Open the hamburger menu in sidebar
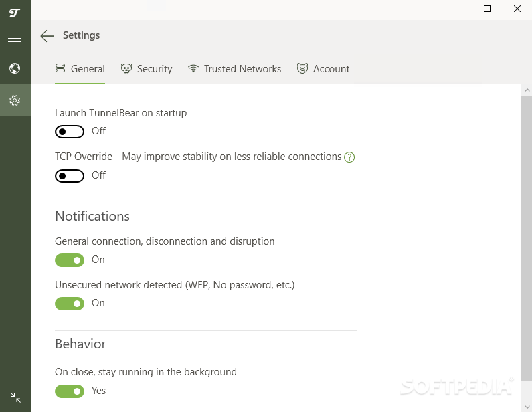This screenshot has width=532, height=412. point(15,38)
